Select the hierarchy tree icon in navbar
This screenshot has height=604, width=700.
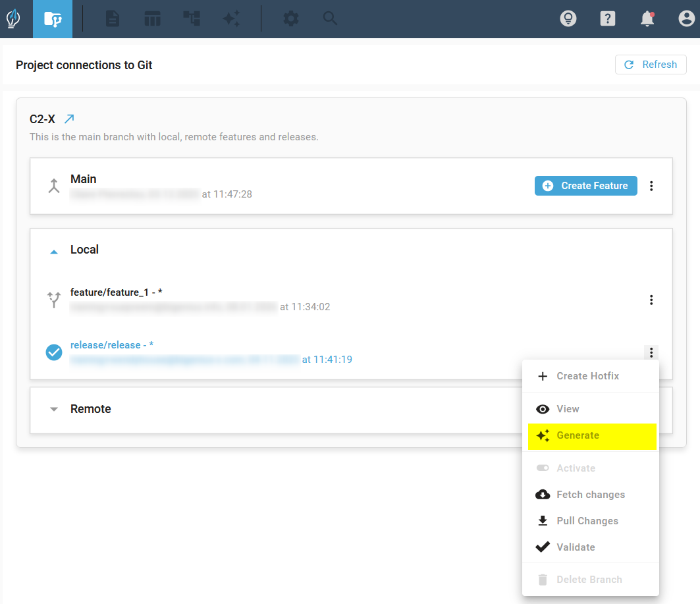(x=192, y=19)
